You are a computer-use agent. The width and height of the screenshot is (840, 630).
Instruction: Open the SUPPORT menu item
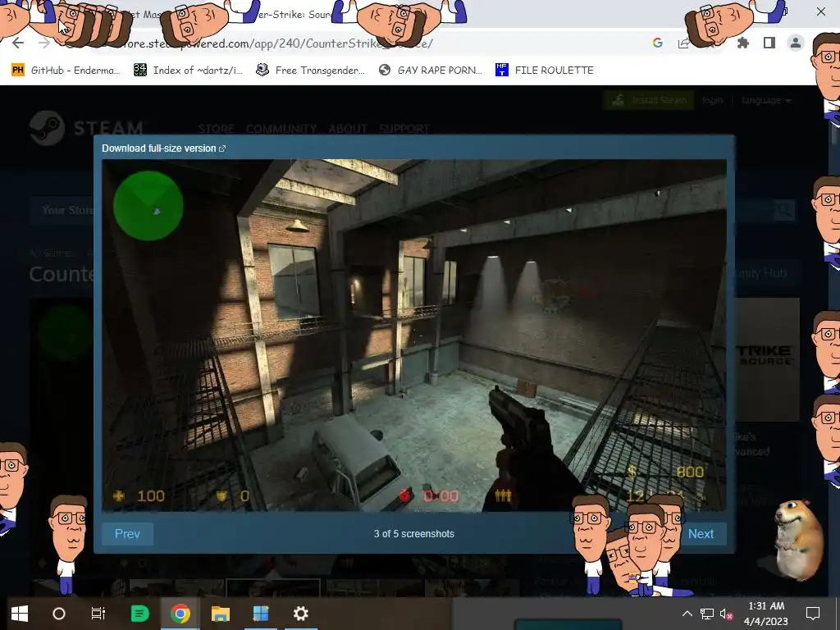point(404,129)
